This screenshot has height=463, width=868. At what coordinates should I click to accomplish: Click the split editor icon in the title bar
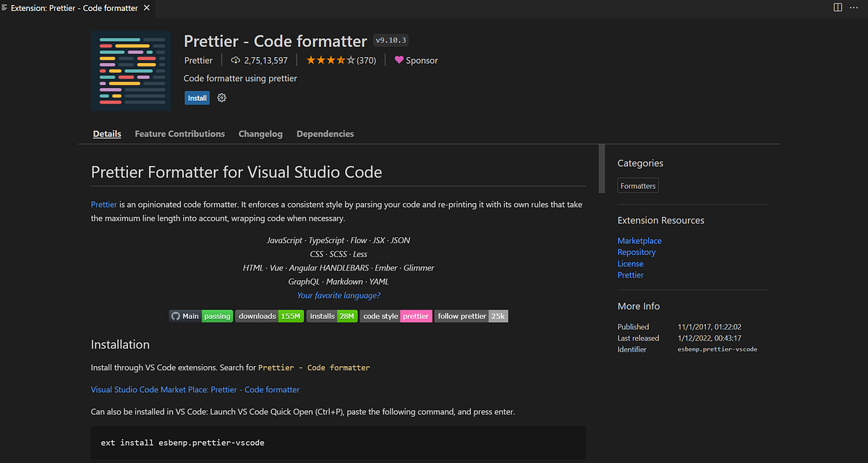coord(837,7)
